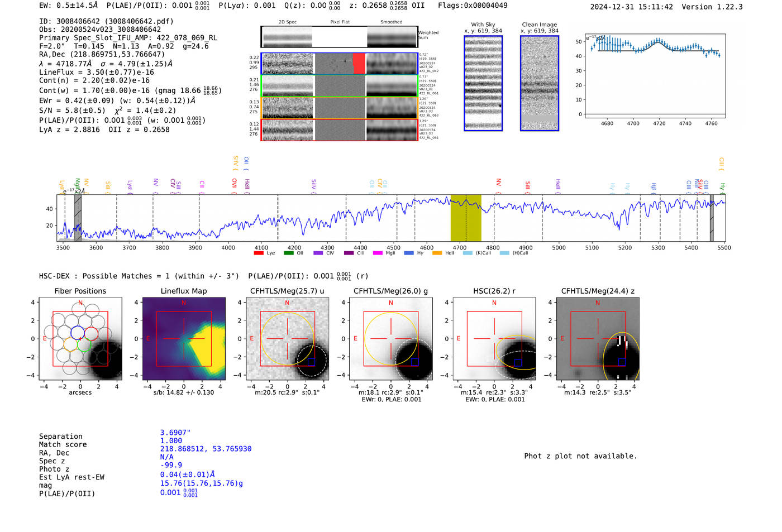Select the With Sky 2D image
782x532 pixels.
[x=483, y=83]
